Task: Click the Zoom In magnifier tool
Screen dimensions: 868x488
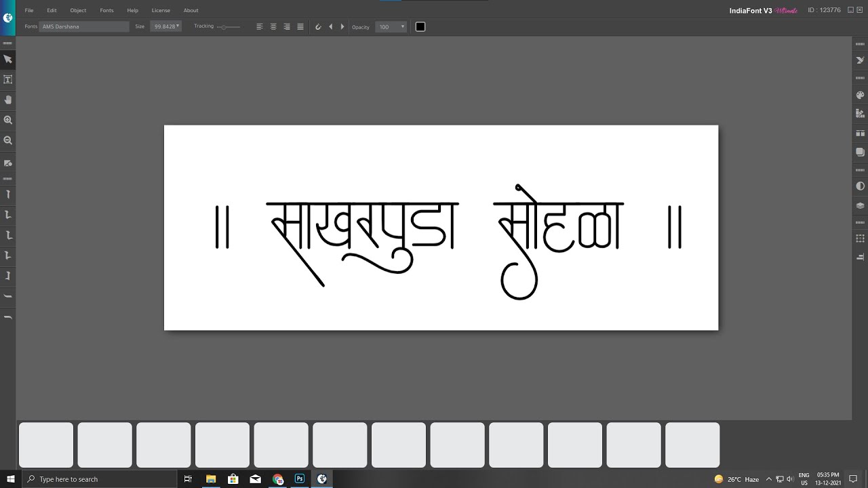Action: [8, 120]
